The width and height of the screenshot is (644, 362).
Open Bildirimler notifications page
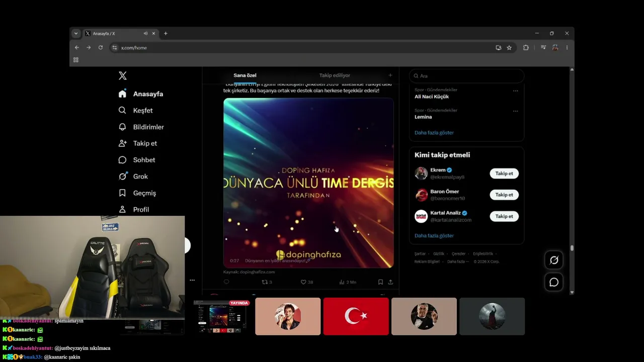tap(141, 127)
